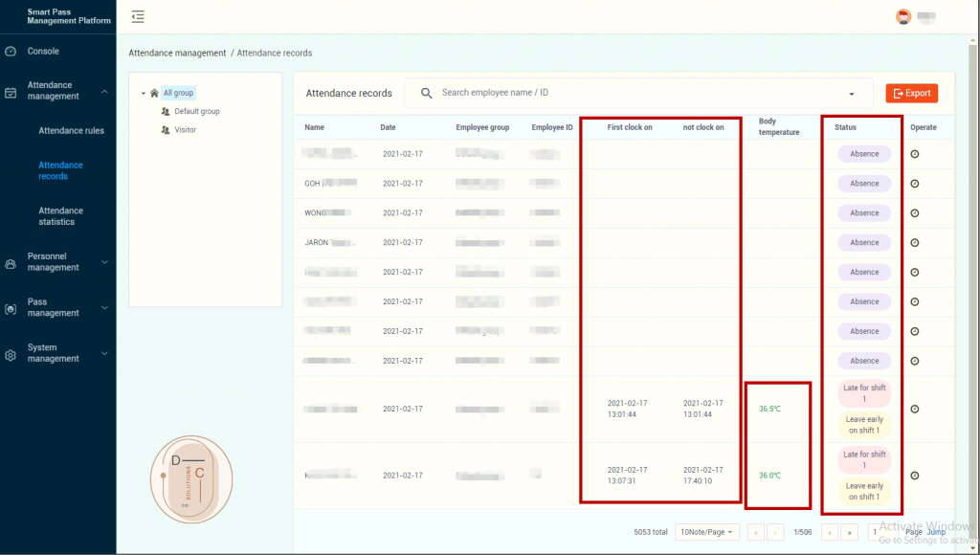This screenshot has width=980, height=555.
Task: Go to the next page arrow
Action: 829,532
